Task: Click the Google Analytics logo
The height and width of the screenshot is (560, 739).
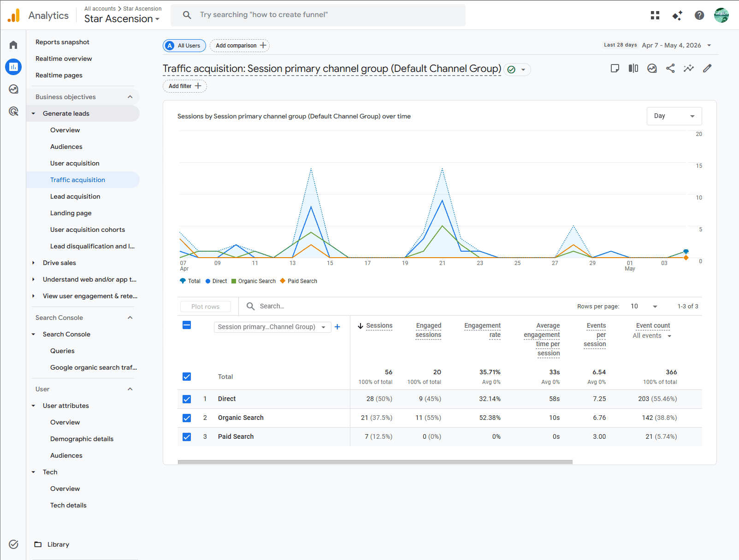Action: [14, 15]
